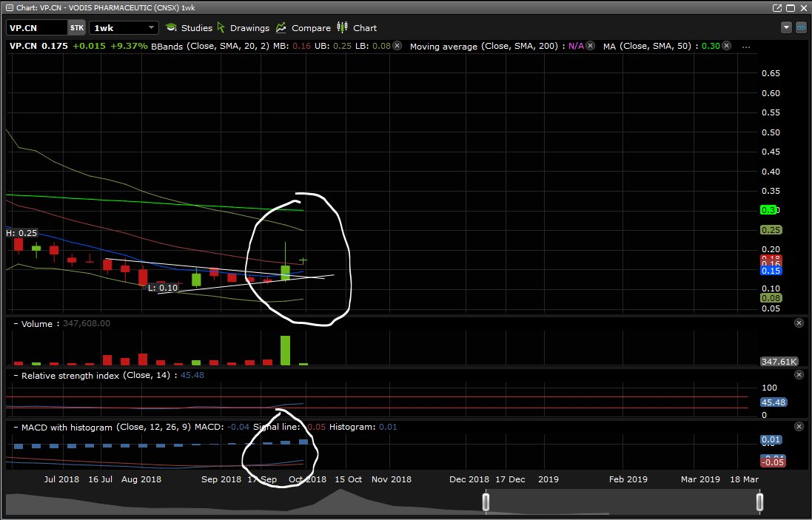Click the window menu icon in title bar
This screenshot has width=812, height=520.
pyautogui.click(x=10, y=7)
